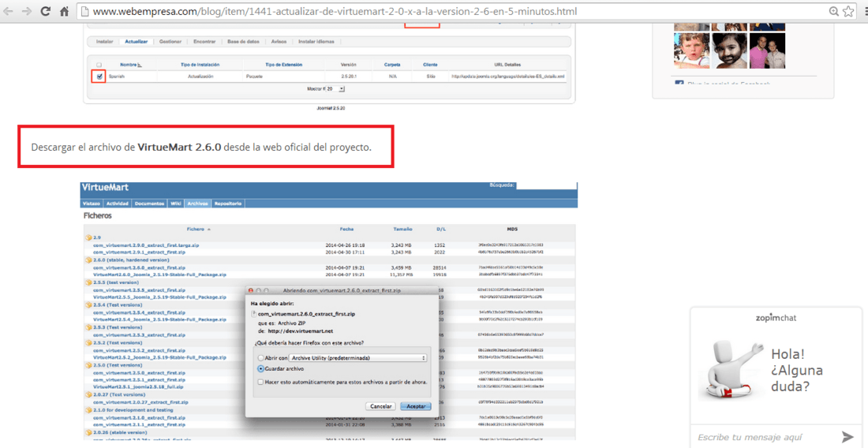Image resolution: width=868 pixels, height=448 pixels.
Task: Sort file list by Fecha column
Action: 347,229
